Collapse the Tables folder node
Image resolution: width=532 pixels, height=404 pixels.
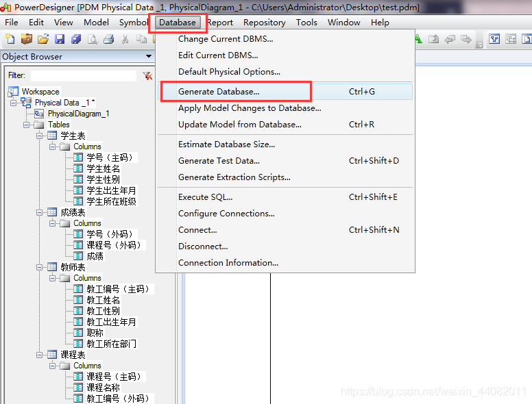pyautogui.click(x=26, y=125)
